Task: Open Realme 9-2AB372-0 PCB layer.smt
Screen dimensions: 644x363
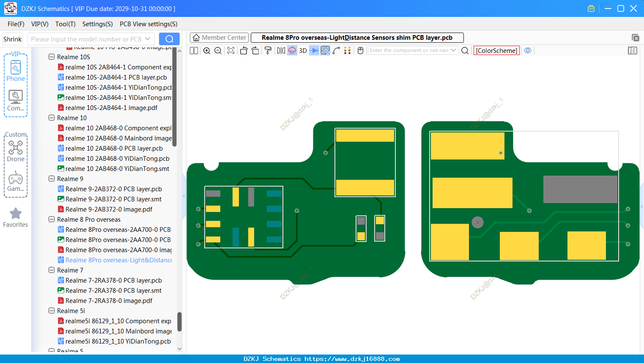Action: click(x=113, y=199)
